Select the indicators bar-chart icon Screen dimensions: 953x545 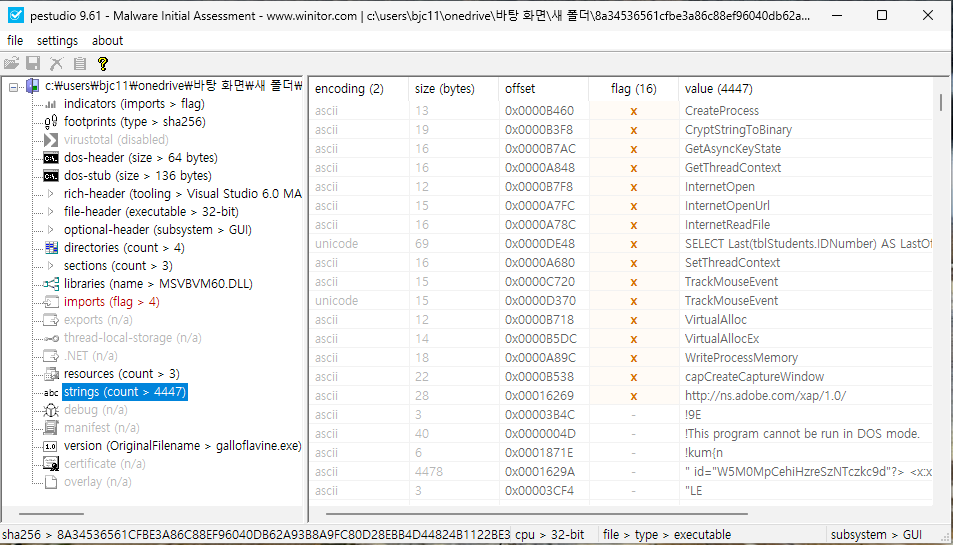51,104
